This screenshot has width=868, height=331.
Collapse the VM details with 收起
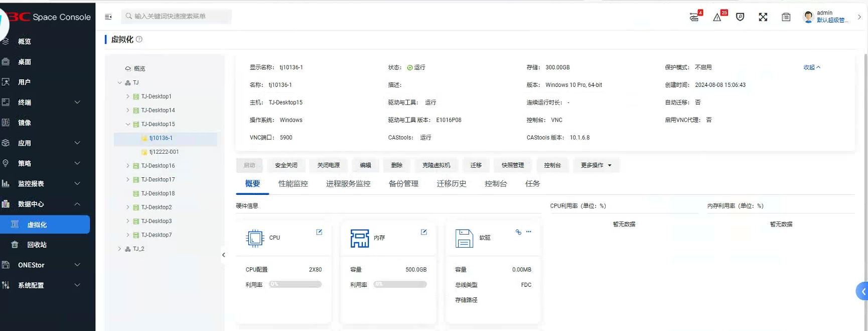point(811,67)
